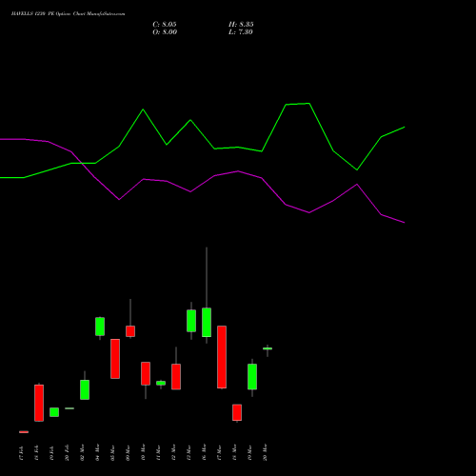The height and width of the screenshot is (476, 476).
Task: Select the last doji candle above 20 Mar
Action: [268, 348]
